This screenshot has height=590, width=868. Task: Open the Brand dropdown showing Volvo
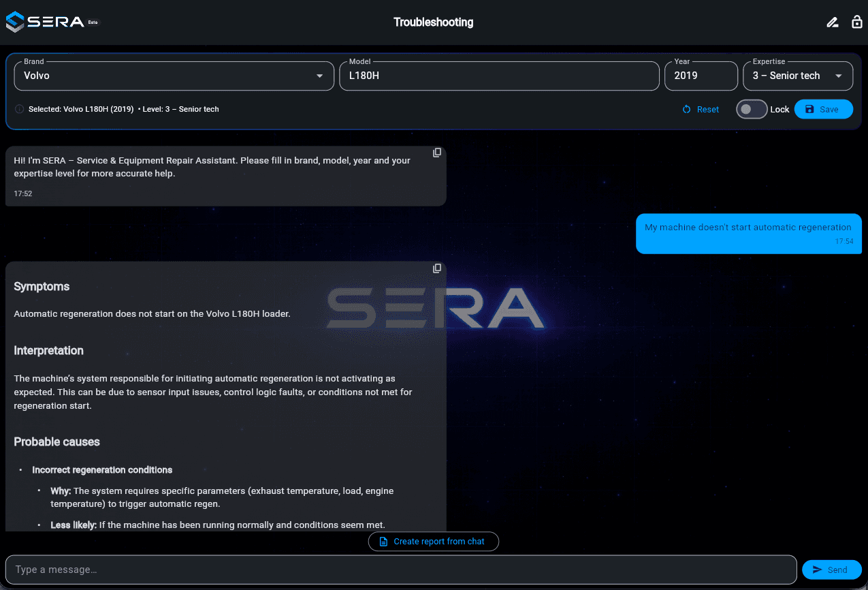coord(174,76)
